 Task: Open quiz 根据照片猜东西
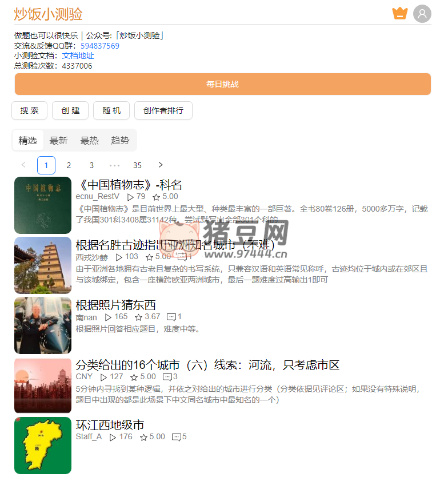[x=116, y=305]
